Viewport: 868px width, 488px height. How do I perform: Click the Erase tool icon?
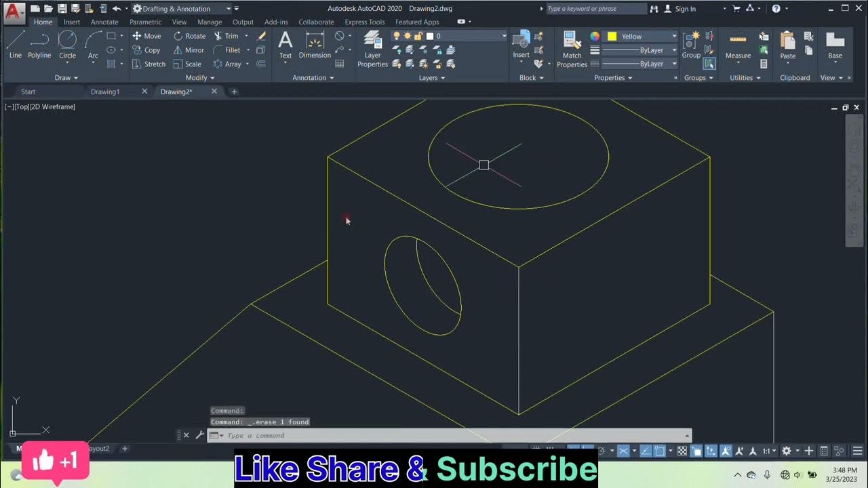coord(261,36)
